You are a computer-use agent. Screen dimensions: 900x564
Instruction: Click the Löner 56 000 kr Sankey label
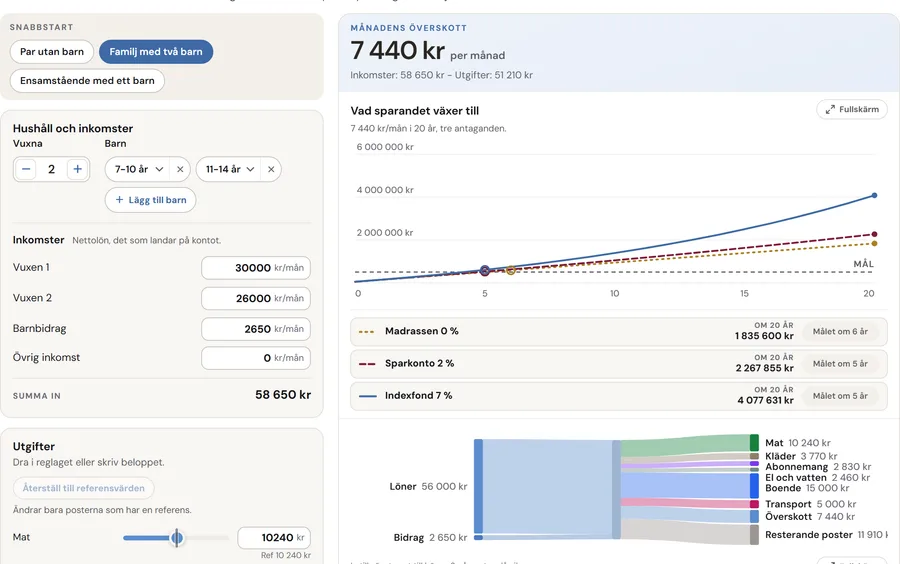(428, 487)
